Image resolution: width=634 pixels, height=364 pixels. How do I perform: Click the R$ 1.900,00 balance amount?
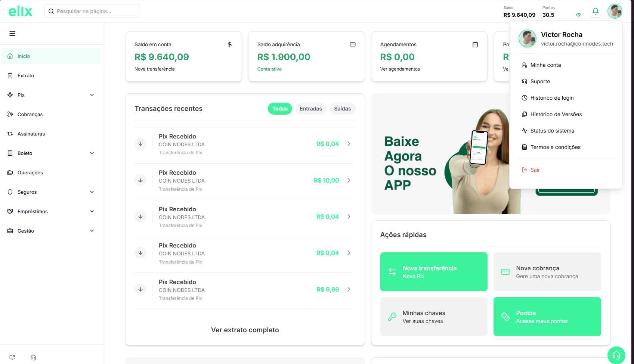coord(284,57)
